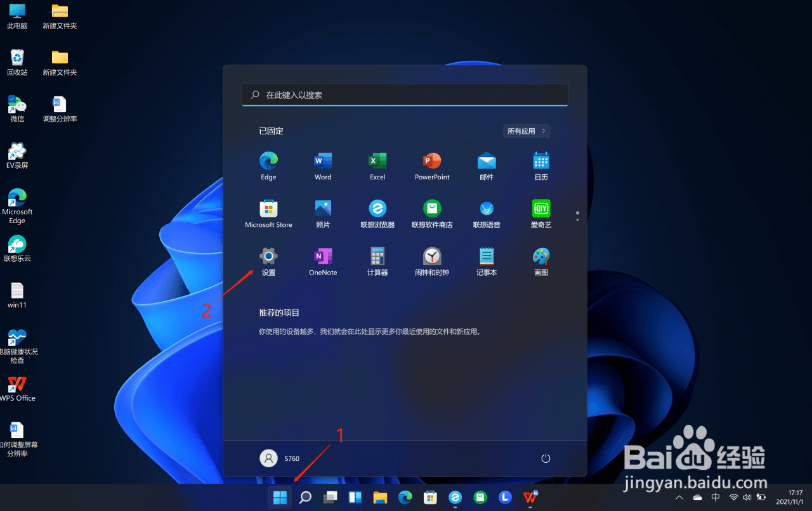
Task: Launch 联想软件商店 from the pinned apps grid
Action: point(432,214)
